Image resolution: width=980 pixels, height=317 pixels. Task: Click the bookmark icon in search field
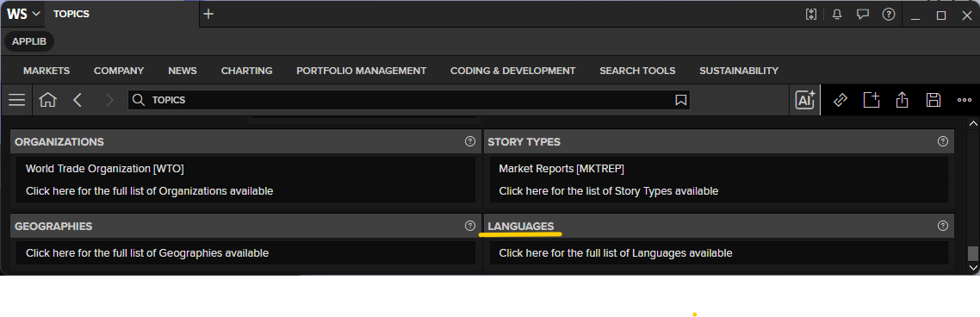(680, 99)
